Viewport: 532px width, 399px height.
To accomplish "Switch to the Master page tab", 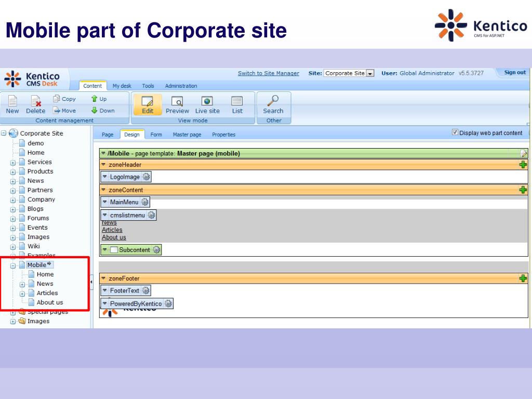I will pos(187,135).
